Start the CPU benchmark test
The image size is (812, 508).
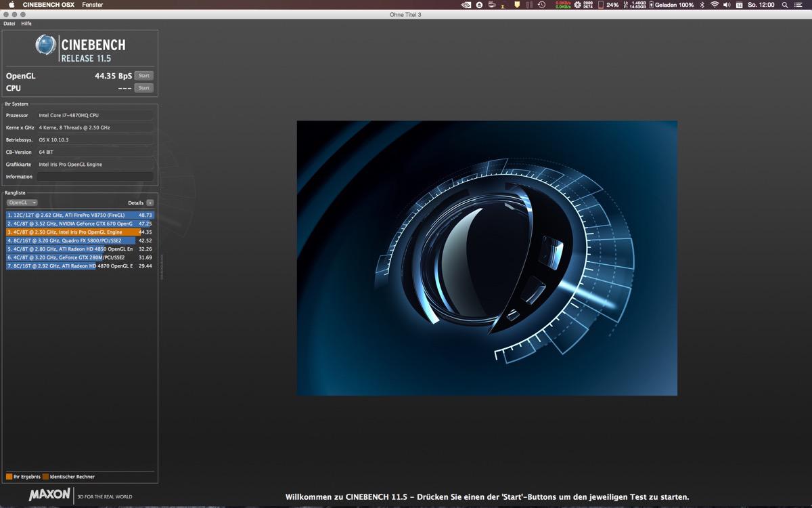pyautogui.click(x=143, y=88)
